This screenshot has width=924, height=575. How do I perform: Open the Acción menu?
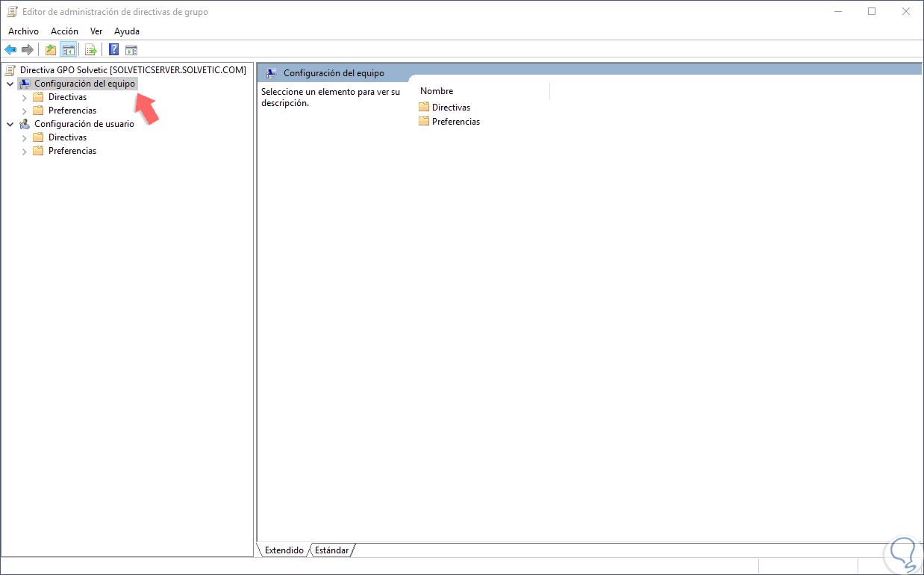(64, 31)
